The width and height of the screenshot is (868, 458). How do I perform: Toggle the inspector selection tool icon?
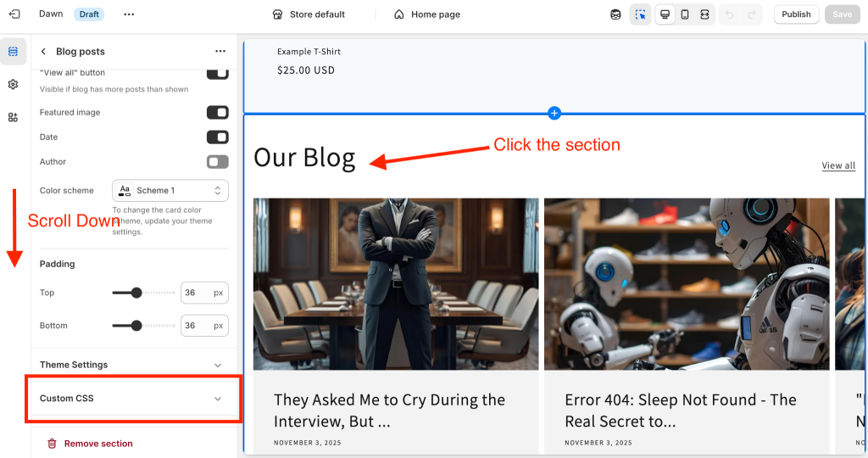click(641, 14)
